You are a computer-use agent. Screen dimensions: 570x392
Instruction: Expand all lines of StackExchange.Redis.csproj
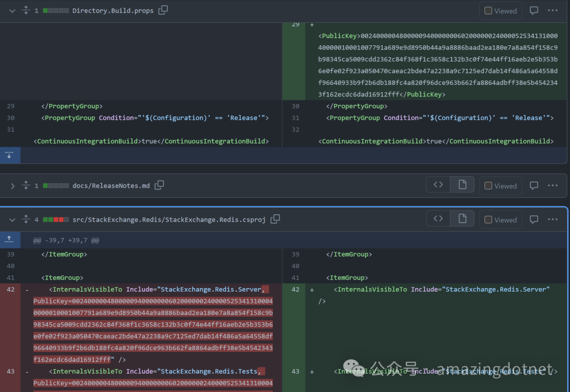(26, 219)
